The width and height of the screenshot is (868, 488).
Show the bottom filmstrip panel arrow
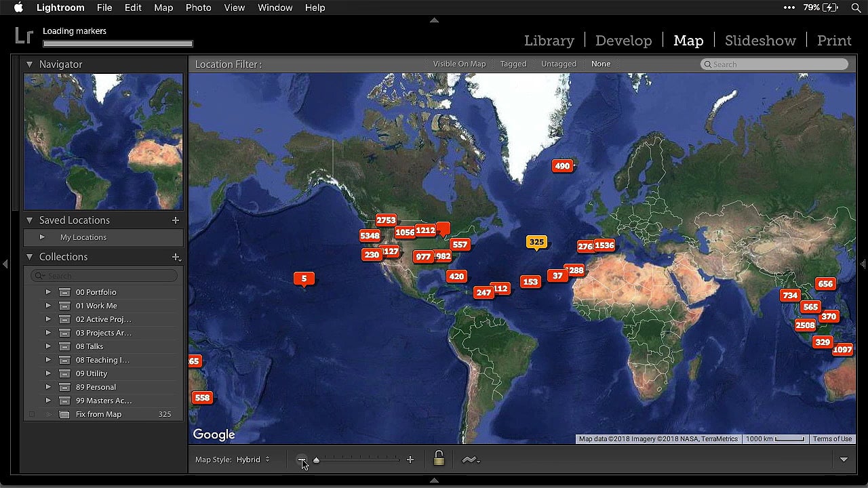pos(434,481)
